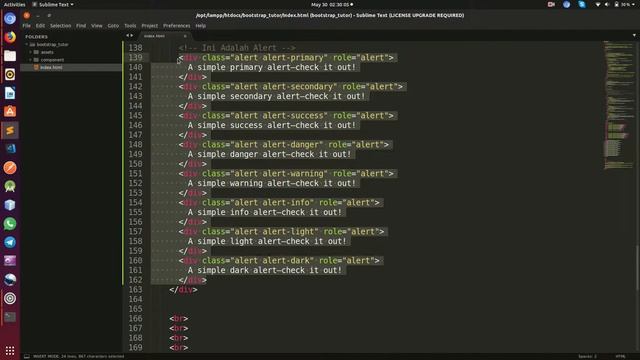Screen dimensions: 640x360
Task: Open Skype tray indicator
Action: (x=582, y=4)
